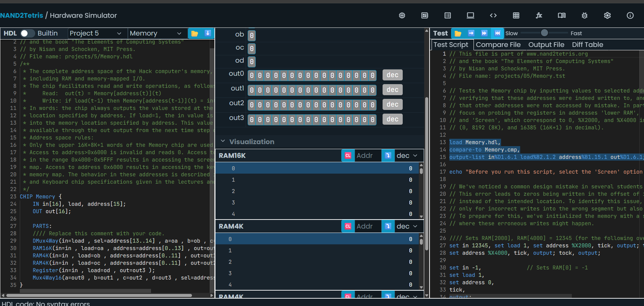
Task: Adjust the Slow to Fast speed slider
Action: [x=544, y=33]
